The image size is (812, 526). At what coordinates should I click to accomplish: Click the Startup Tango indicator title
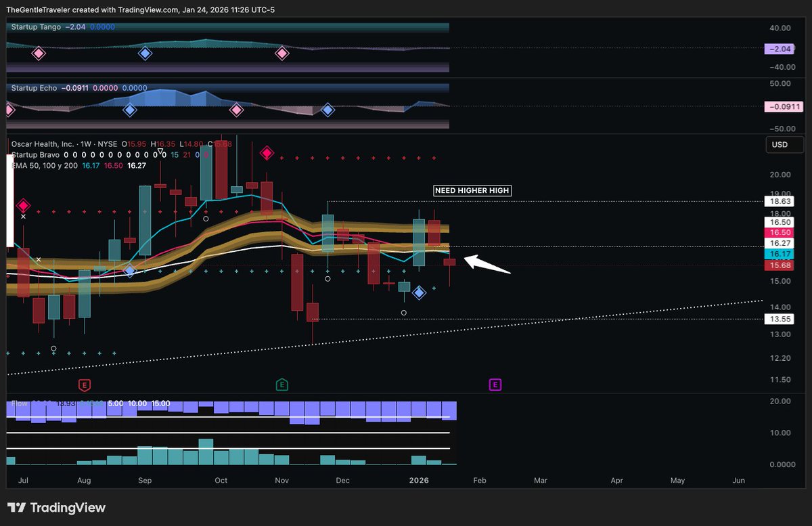pos(36,27)
